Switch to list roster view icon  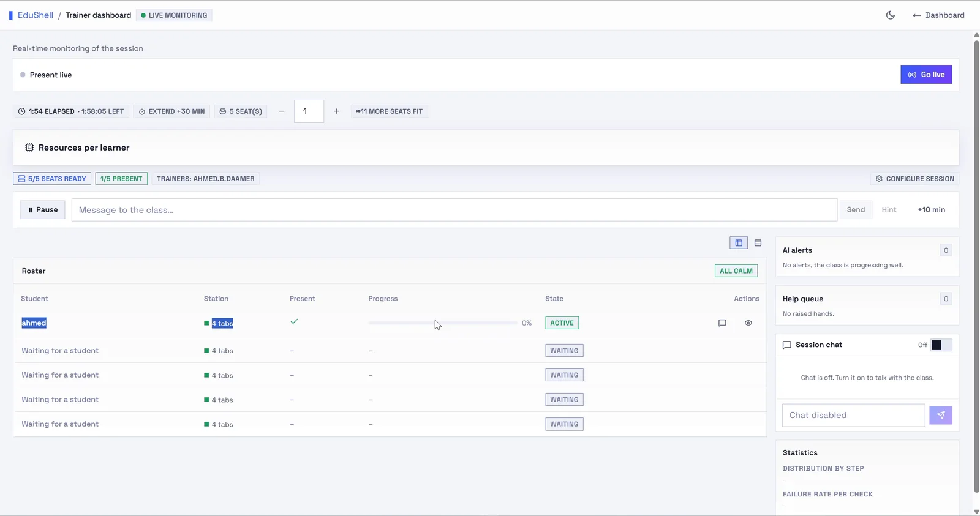(758, 243)
